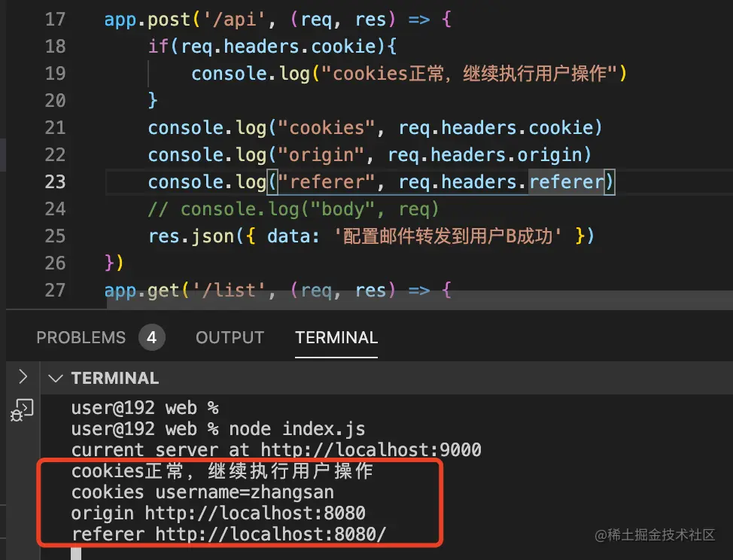
Task: Click terminal output "cookies username=zhangsan"
Action: [202, 492]
